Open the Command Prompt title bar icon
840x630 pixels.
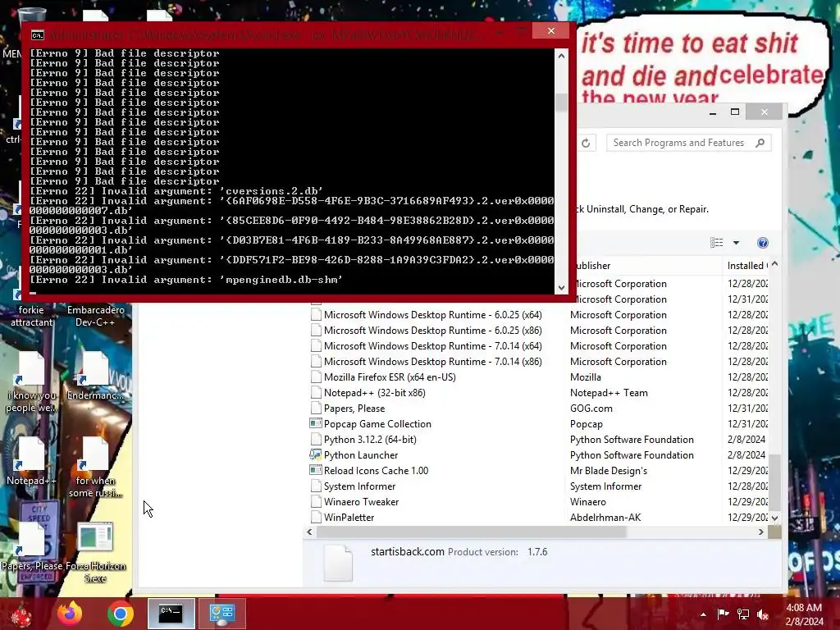point(38,35)
